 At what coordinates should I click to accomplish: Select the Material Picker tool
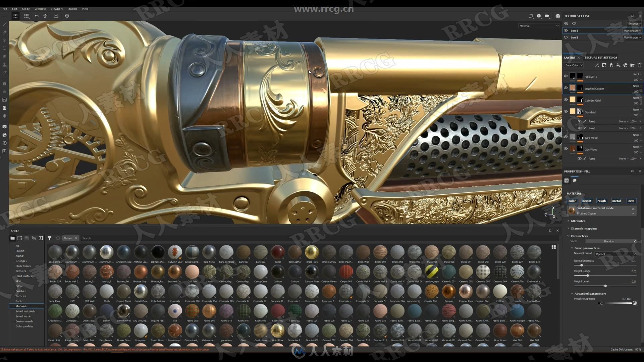point(4,73)
